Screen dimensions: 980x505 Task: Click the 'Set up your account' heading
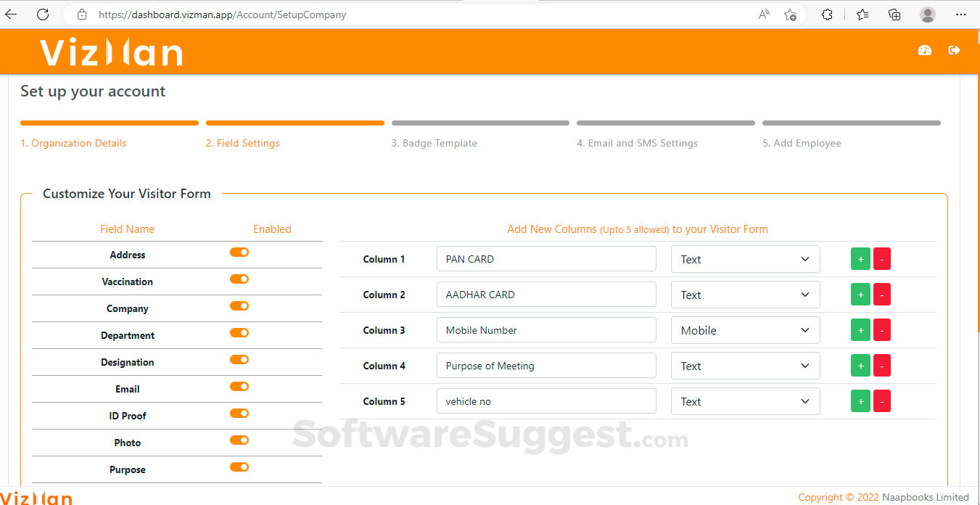coord(93,91)
